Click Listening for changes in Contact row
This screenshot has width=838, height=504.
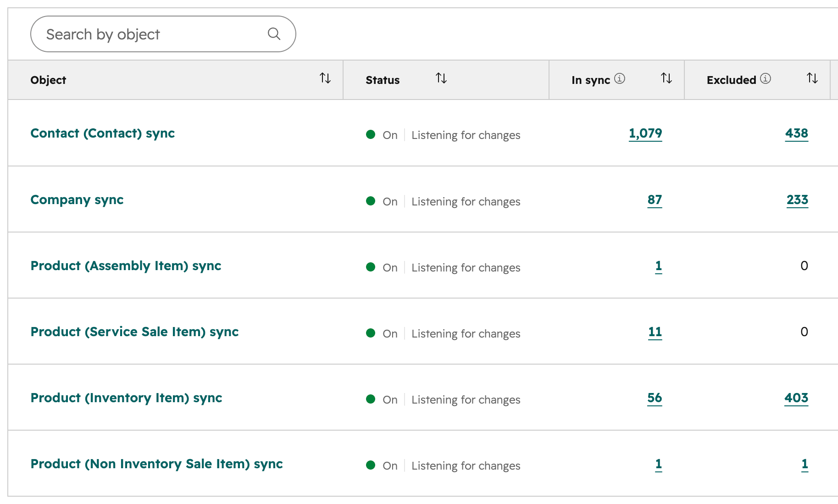point(466,135)
